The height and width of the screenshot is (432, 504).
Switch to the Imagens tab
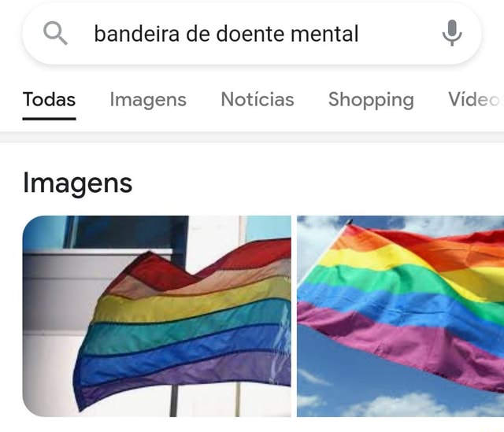click(x=148, y=100)
